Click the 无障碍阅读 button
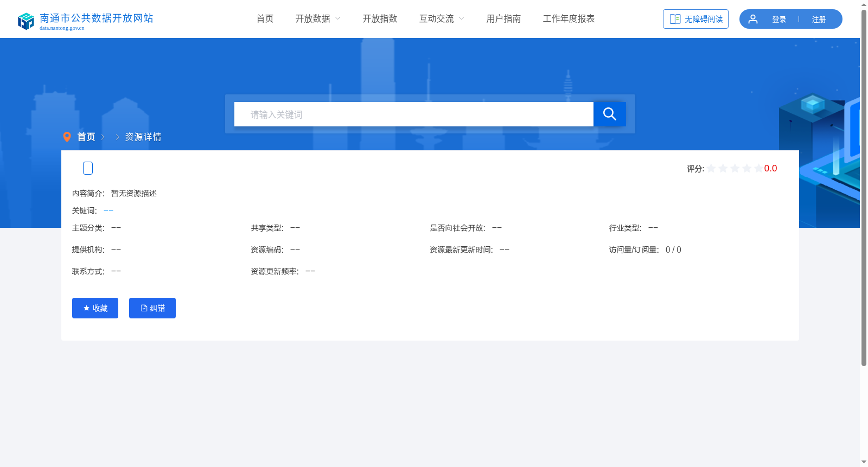Screen dimensions: 868x467 tap(695, 19)
